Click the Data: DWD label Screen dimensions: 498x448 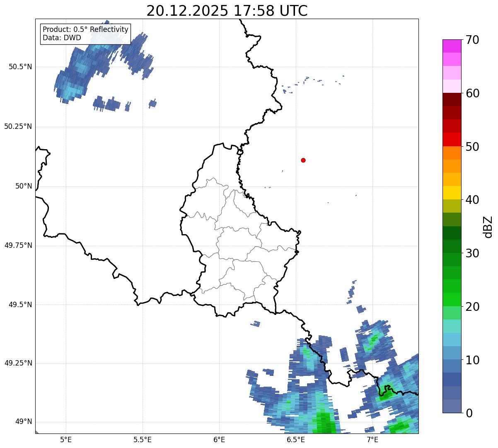[62, 38]
